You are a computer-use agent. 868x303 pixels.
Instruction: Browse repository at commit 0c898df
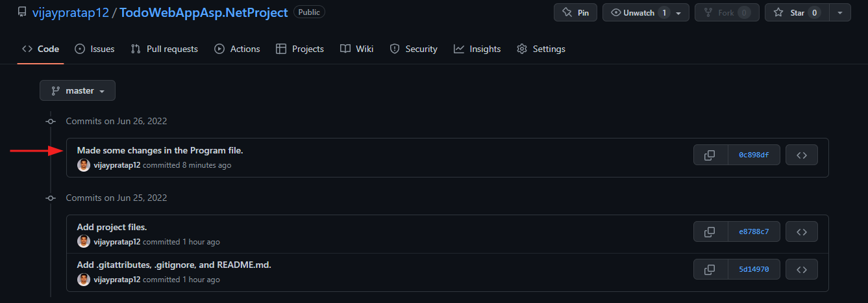(802, 155)
